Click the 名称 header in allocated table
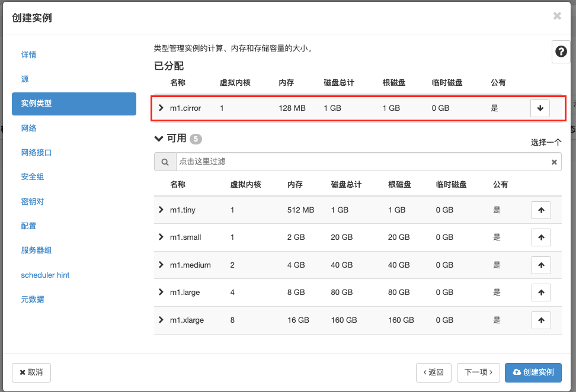This screenshot has height=392, width=576. click(178, 82)
